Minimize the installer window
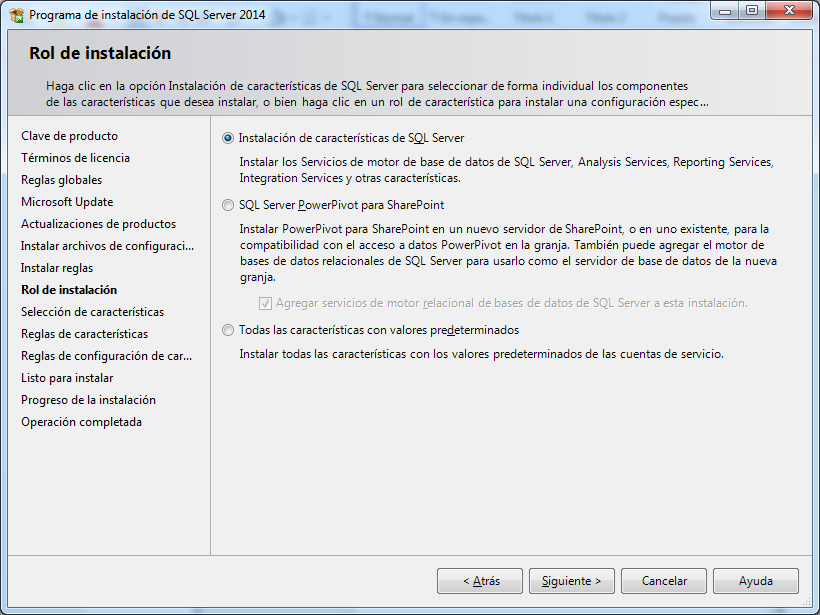 coord(725,11)
